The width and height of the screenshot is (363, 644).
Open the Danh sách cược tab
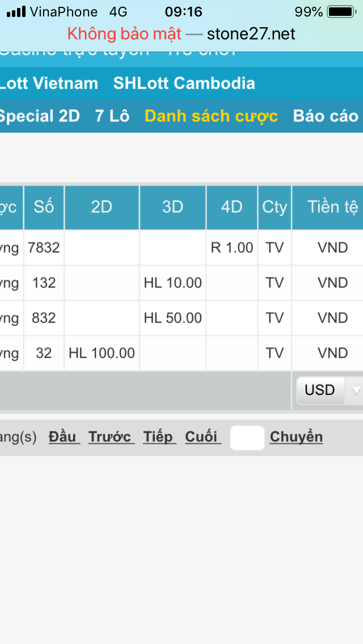pyautogui.click(x=211, y=116)
